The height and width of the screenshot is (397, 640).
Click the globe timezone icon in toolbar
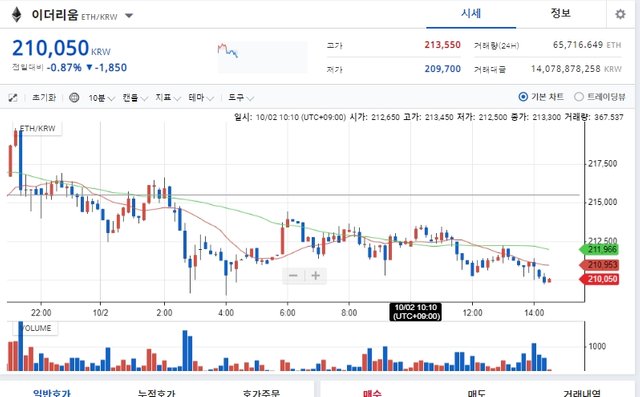(74, 98)
